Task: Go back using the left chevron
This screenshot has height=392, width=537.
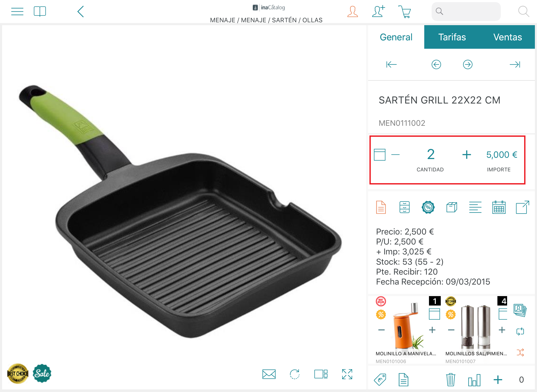Action: pos(81,12)
